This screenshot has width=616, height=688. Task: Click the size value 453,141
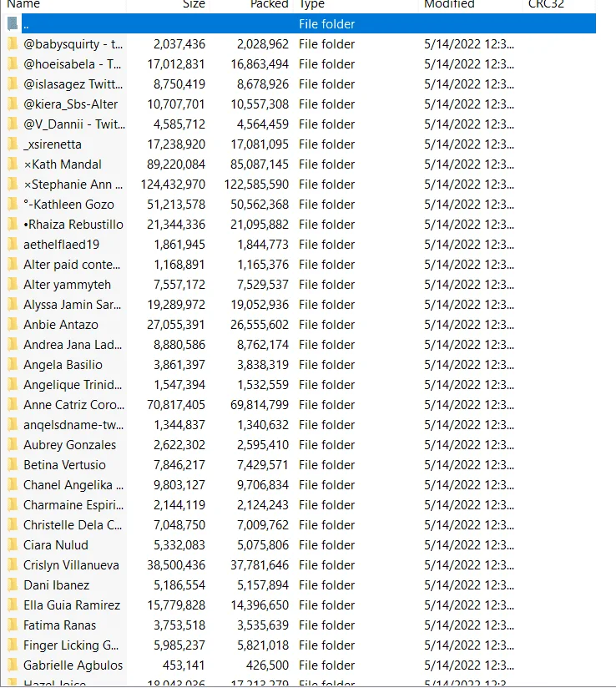click(x=184, y=665)
